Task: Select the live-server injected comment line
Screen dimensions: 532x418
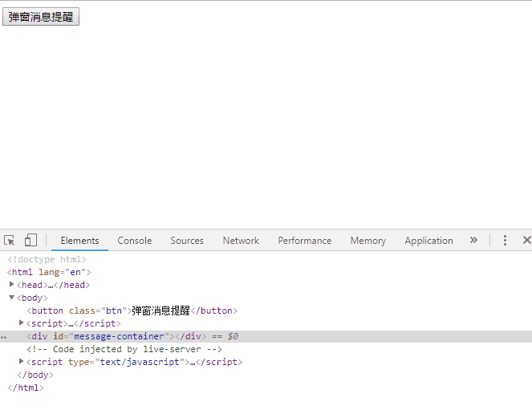Action: point(124,349)
